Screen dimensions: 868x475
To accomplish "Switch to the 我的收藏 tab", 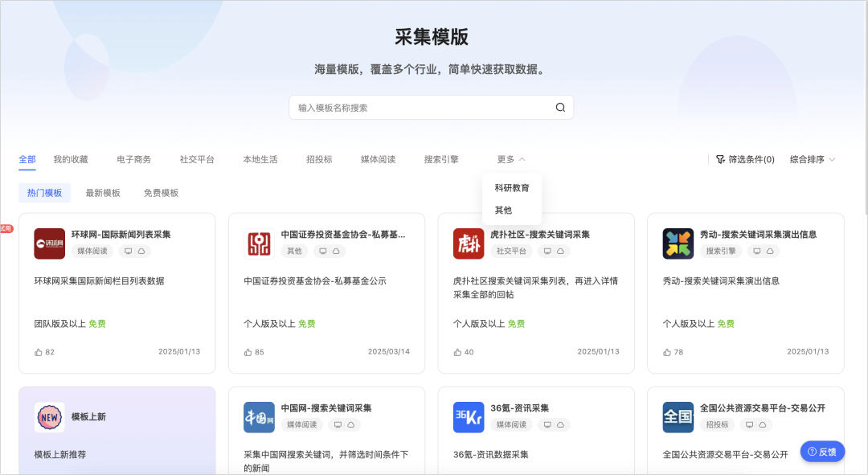I will coord(70,159).
